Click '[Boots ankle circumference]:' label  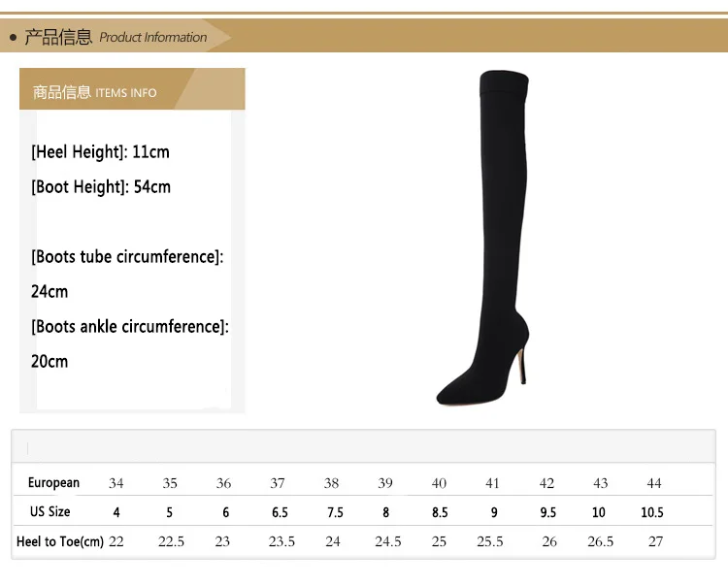click(130, 327)
